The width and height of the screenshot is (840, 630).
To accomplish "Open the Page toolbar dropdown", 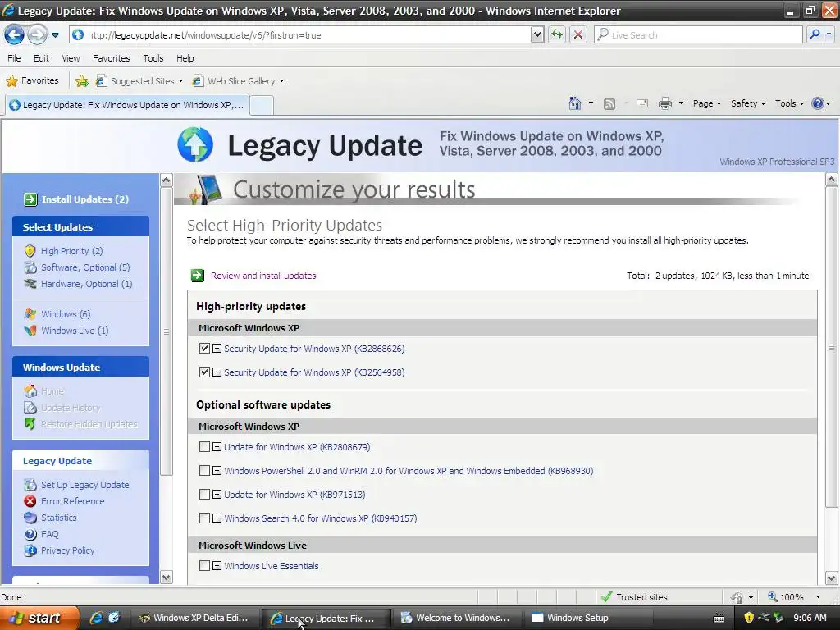I will [706, 103].
